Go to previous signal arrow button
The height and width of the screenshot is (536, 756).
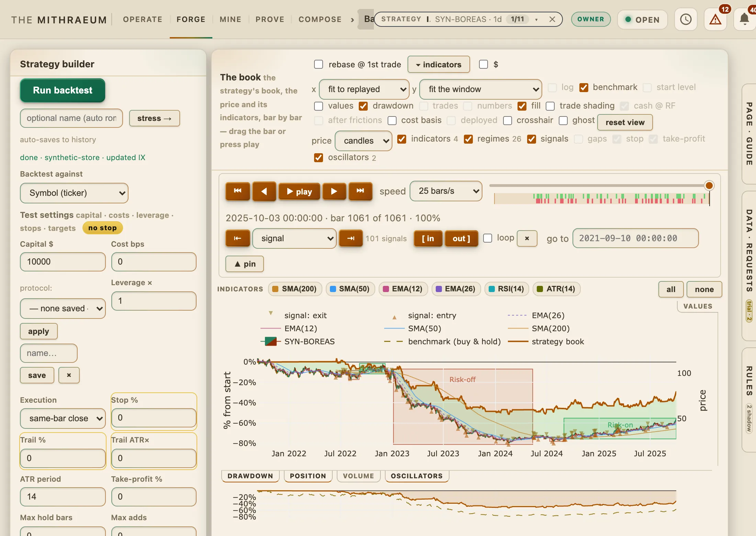coord(237,238)
